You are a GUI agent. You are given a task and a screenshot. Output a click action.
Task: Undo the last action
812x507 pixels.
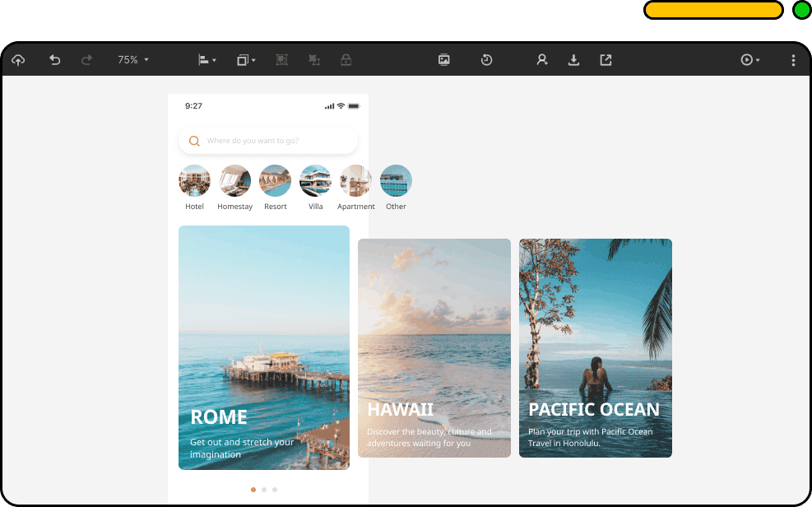54,60
